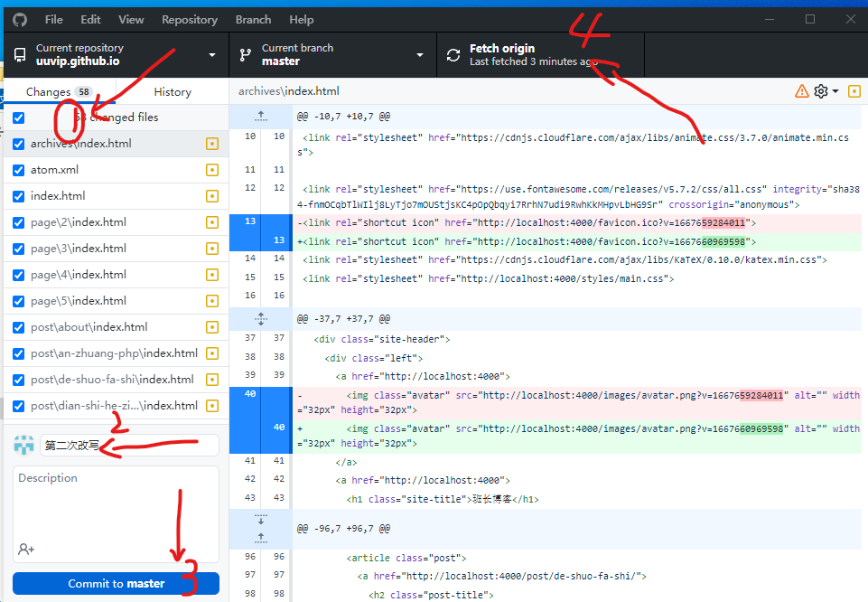Click Commit to master button
868x602 pixels.
coord(117,584)
